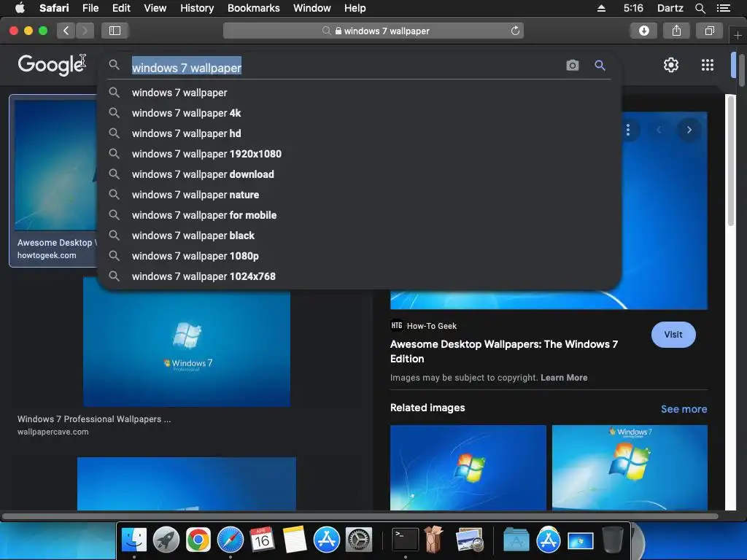Click Safari's forward navigation arrow
The height and width of the screenshot is (560, 747).
click(x=85, y=31)
